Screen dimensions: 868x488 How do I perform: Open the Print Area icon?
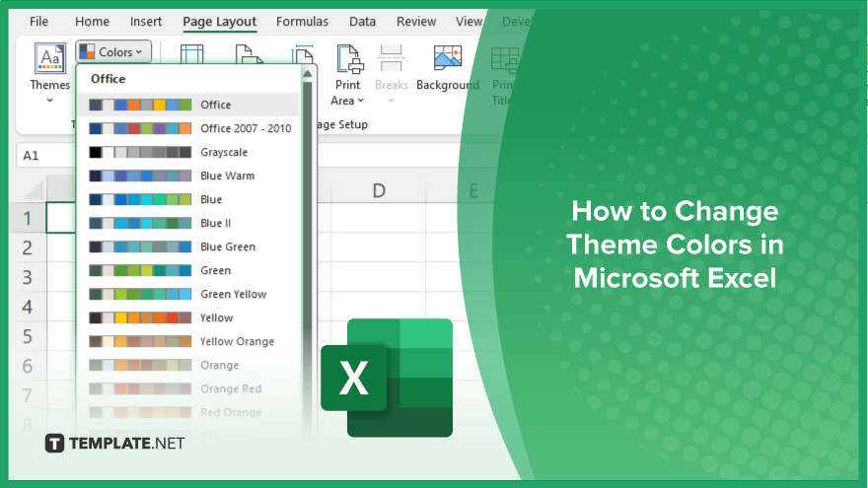[x=350, y=58]
